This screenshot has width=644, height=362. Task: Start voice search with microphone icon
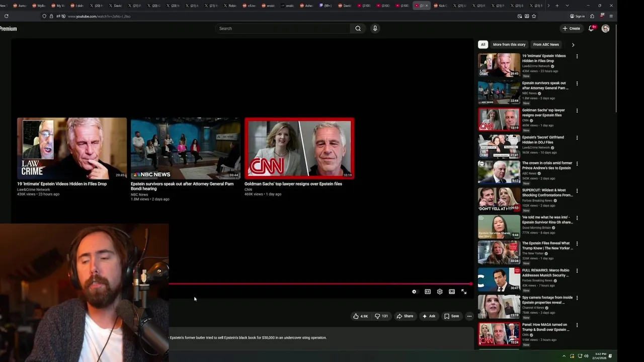(x=375, y=29)
